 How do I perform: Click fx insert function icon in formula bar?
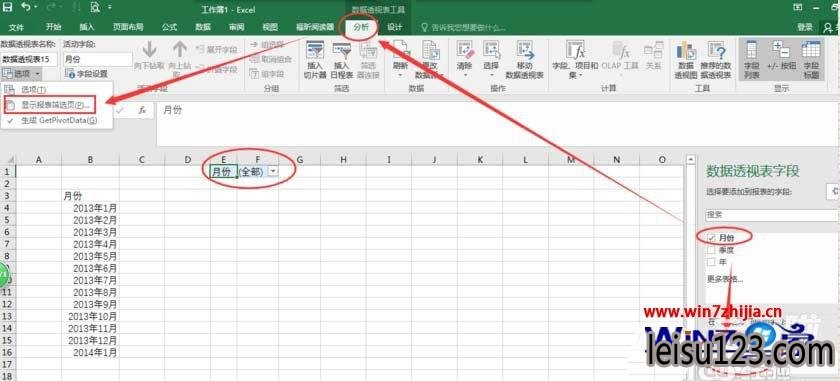(142, 109)
